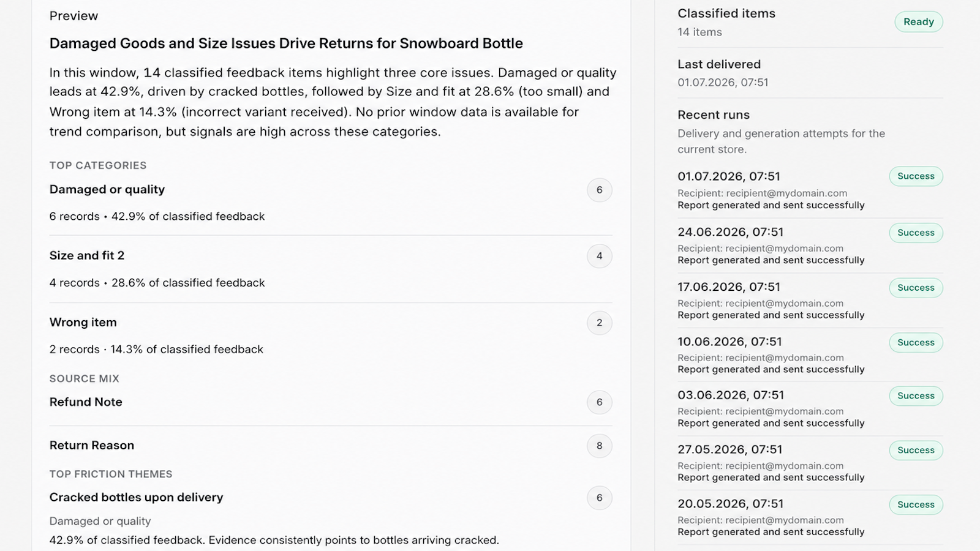Click the Success badge for 27.05.2026 run

pyautogui.click(x=916, y=450)
